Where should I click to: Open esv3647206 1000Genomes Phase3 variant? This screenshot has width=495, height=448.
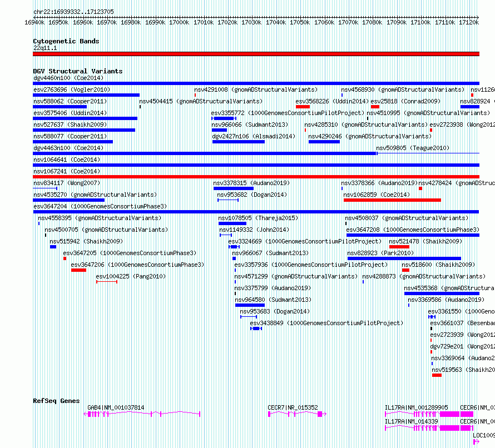tap(137, 265)
